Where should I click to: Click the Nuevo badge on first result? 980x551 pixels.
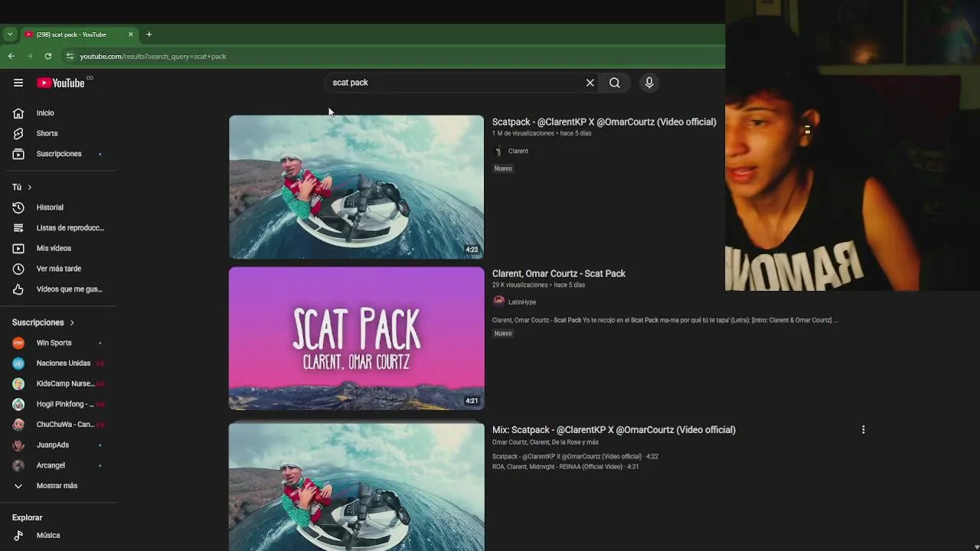click(503, 168)
